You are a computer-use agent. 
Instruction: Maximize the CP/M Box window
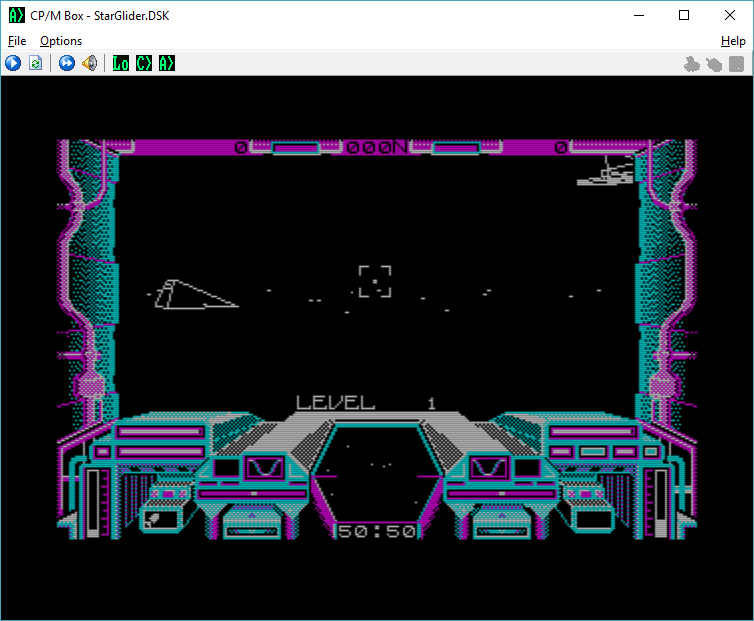684,15
